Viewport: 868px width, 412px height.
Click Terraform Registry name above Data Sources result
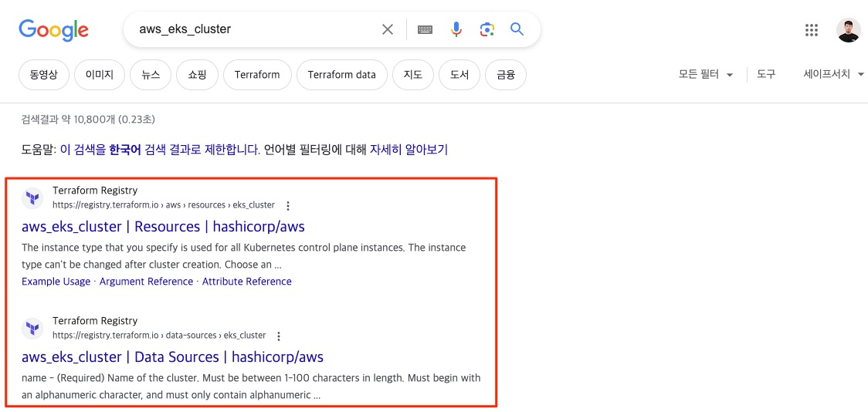point(95,321)
